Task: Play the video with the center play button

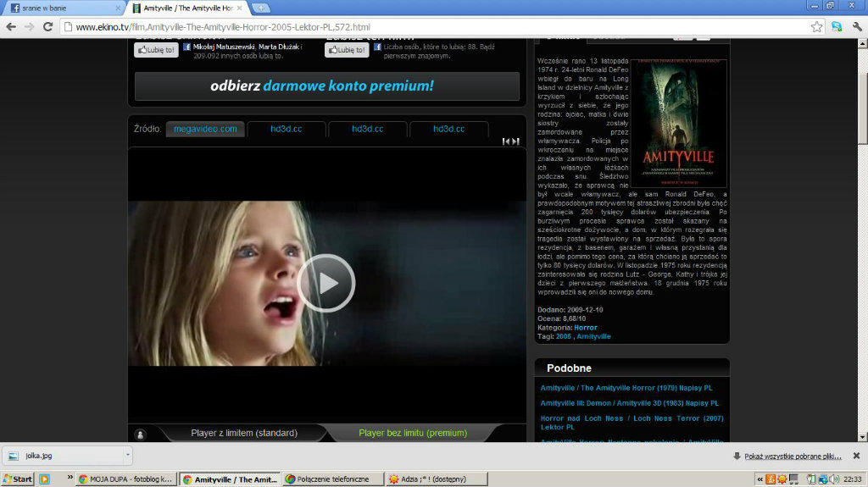Action: 326,283
